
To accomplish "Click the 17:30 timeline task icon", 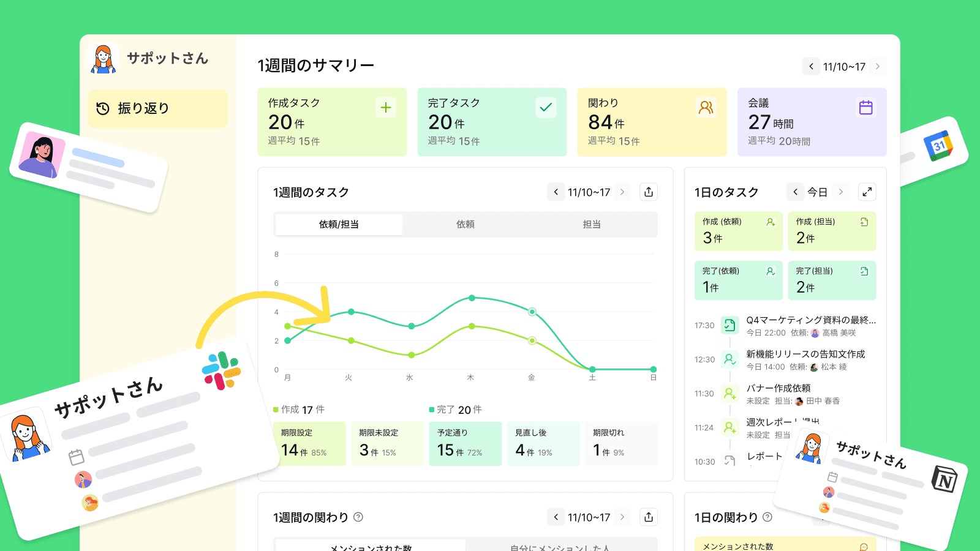I will pyautogui.click(x=729, y=325).
